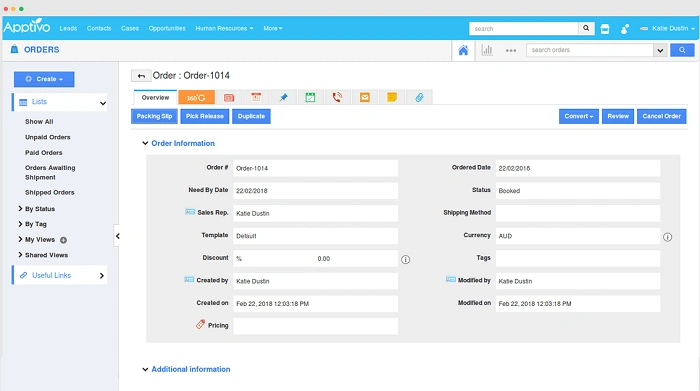Add a new view with My Views plus icon
This screenshot has height=391, width=700.
click(63, 240)
